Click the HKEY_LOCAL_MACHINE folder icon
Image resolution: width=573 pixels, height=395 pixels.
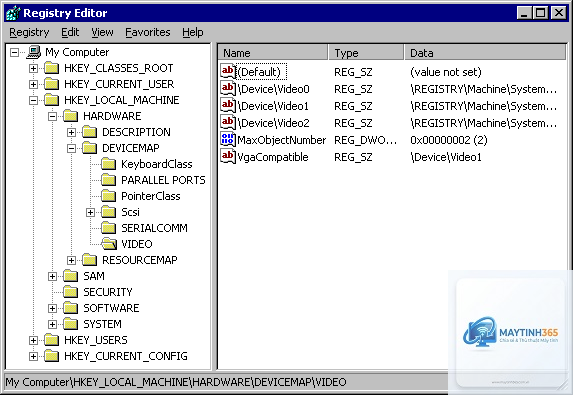[x=52, y=100]
